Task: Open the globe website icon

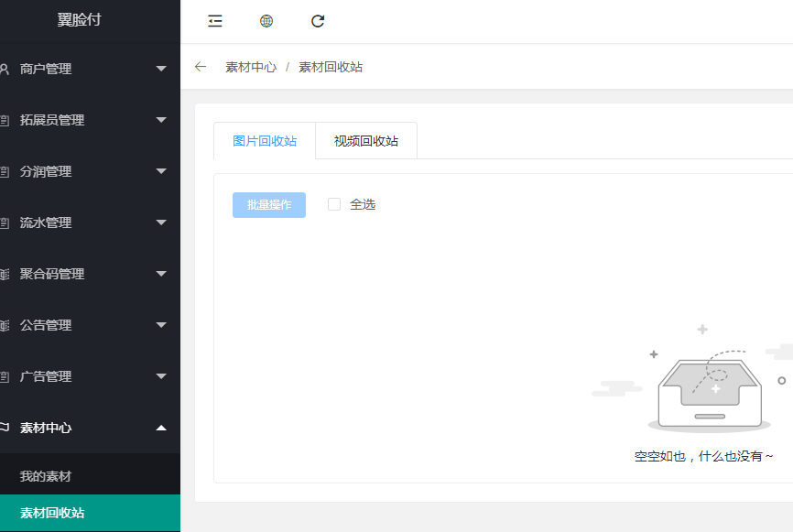Action: (266, 21)
